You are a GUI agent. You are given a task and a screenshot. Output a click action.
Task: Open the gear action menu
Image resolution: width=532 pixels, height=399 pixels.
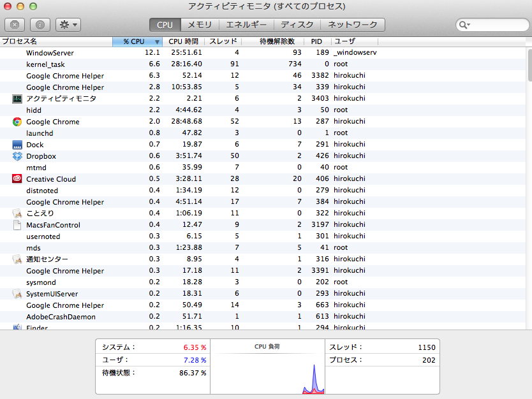point(68,25)
